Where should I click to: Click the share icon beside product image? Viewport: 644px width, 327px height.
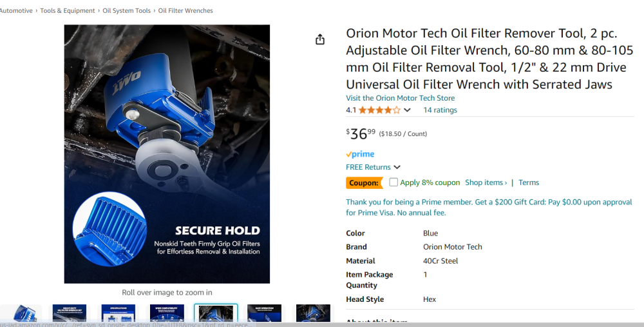click(320, 40)
